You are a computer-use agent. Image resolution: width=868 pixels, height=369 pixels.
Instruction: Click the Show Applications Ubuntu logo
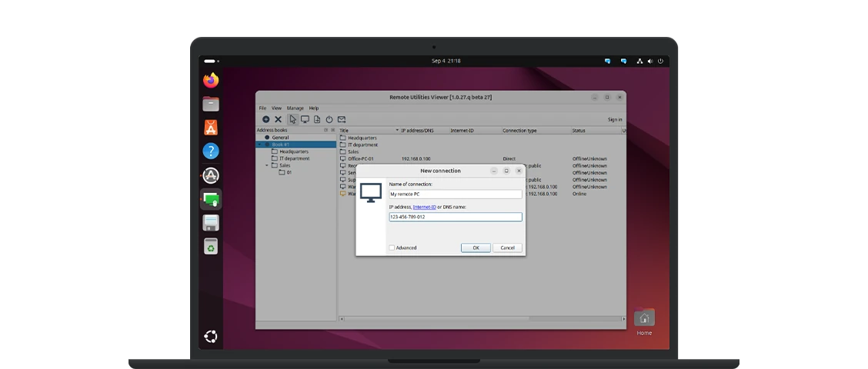(211, 337)
